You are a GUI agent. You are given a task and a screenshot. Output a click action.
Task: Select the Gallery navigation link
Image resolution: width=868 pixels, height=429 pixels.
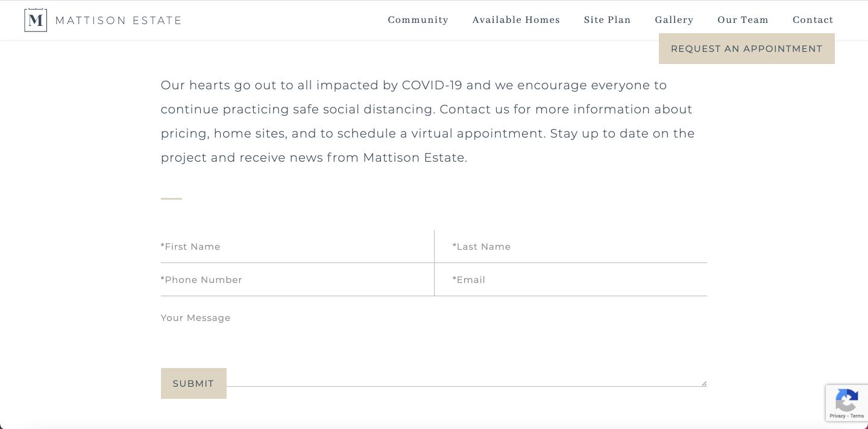coord(674,20)
